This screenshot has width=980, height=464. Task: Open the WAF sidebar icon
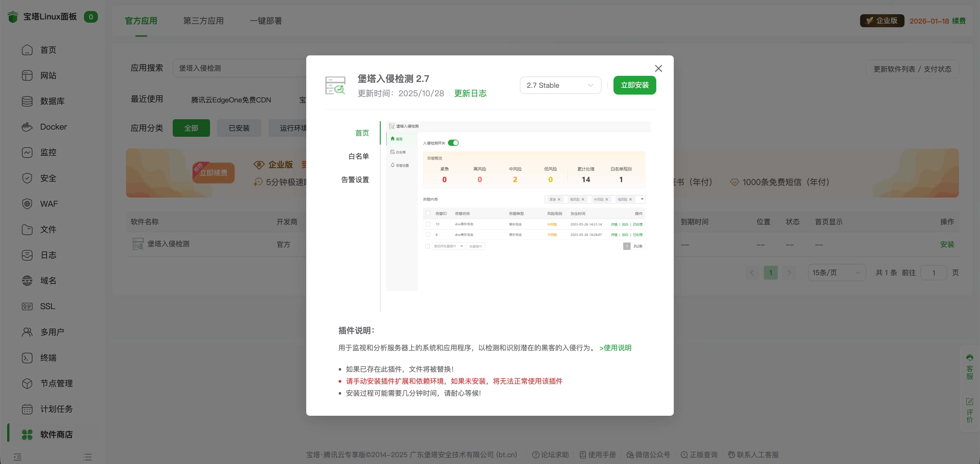(x=27, y=203)
